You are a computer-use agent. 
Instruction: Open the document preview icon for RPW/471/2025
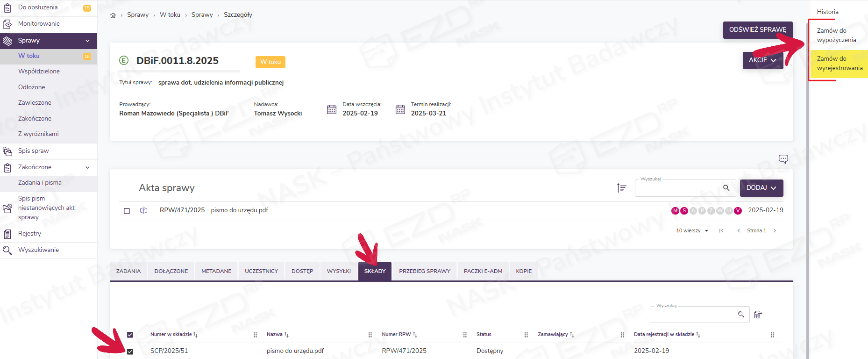coord(143,210)
